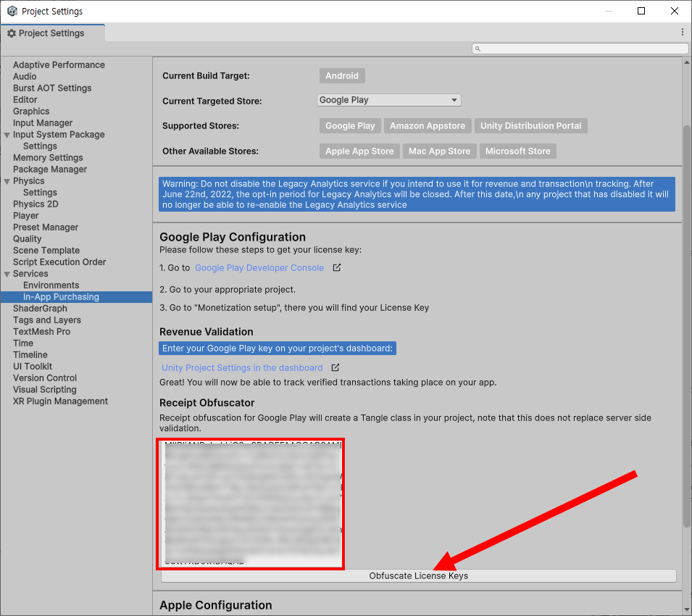Select Unity Distribution Portal button

pos(530,126)
